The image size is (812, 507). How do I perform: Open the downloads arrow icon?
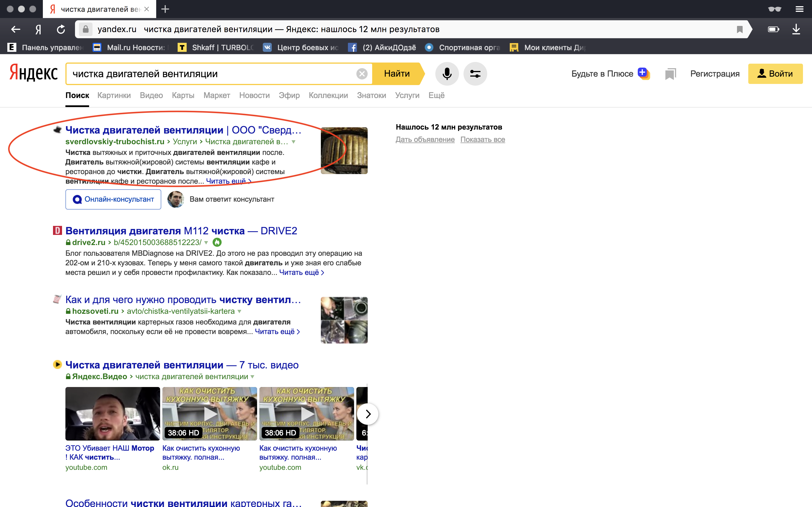coord(796,30)
